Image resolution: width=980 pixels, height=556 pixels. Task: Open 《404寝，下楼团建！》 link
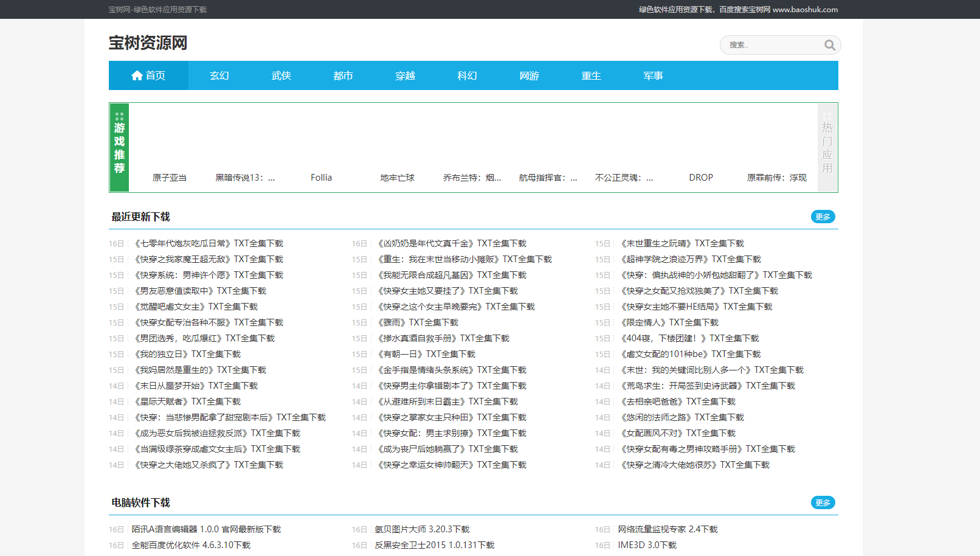[689, 338]
